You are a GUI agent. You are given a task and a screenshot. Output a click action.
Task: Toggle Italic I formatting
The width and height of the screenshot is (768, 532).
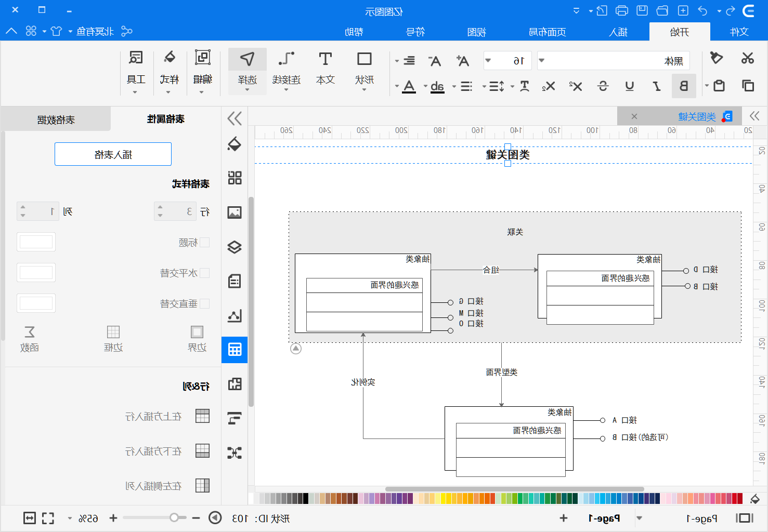[x=657, y=86]
